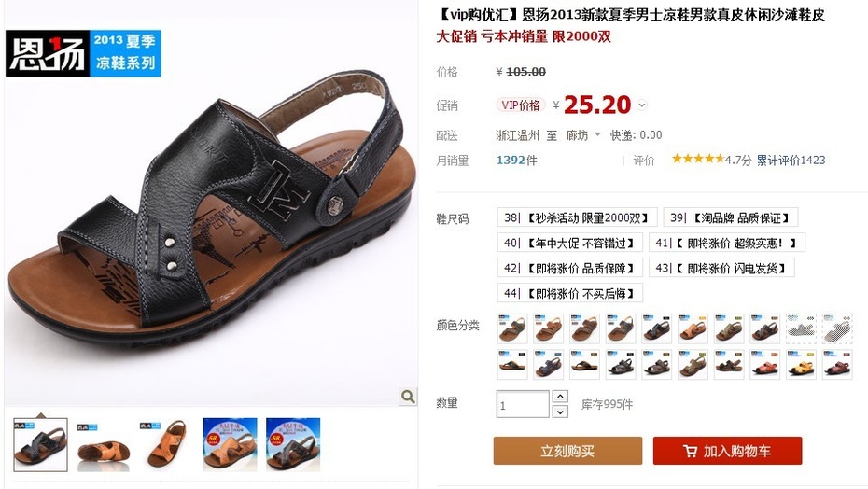Click the magnifier zoom icon on product image
The height and width of the screenshot is (489, 868).
pyautogui.click(x=408, y=397)
